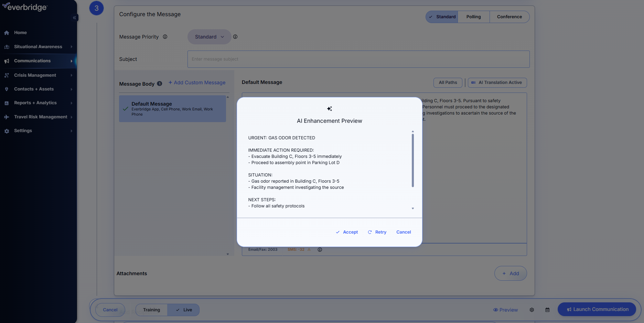
Task: Click the AI sparkle icon in dialog
Action: click(330, 109)
